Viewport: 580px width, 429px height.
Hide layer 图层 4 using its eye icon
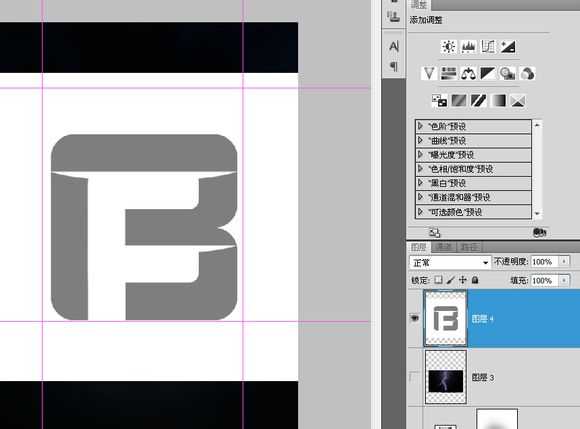(415, 318)
